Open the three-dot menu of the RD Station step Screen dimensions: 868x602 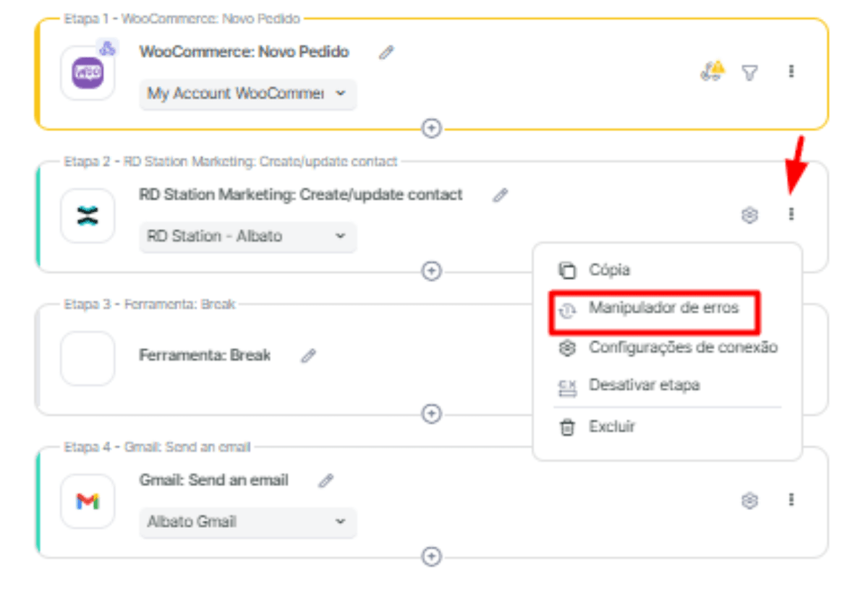791,214
